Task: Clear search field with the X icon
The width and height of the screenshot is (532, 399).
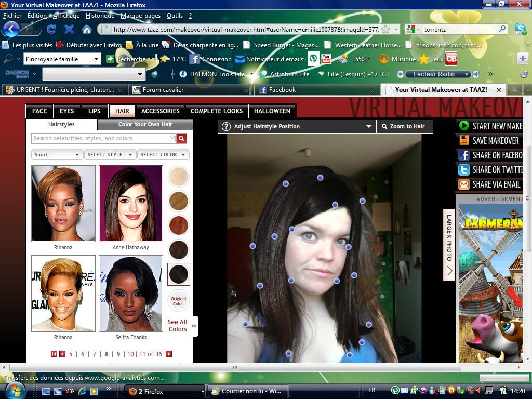Action: pos(172,138)
